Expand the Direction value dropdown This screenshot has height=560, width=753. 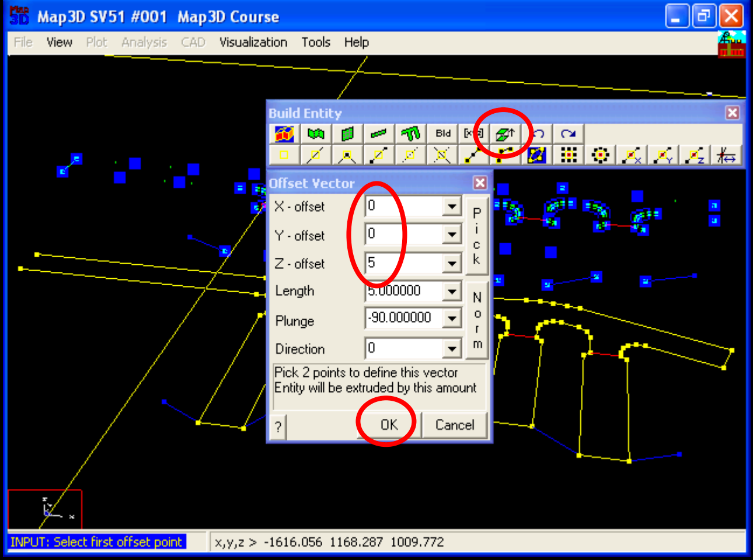coord(452,349)
